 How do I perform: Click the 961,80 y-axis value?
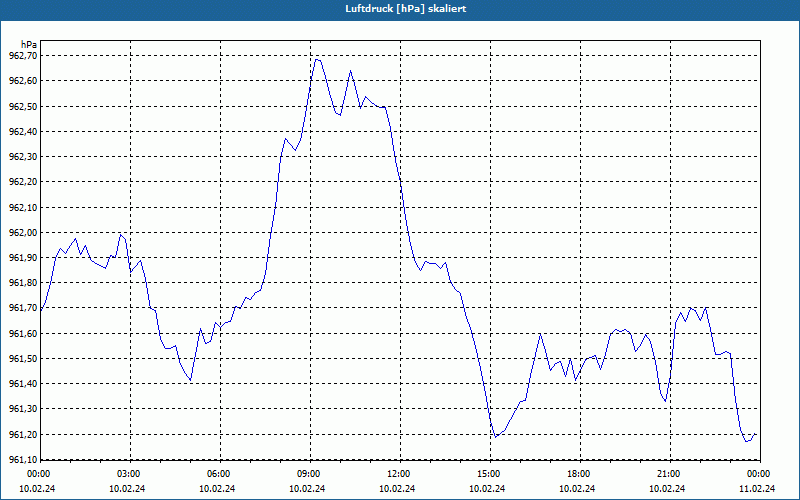(23, 283)
